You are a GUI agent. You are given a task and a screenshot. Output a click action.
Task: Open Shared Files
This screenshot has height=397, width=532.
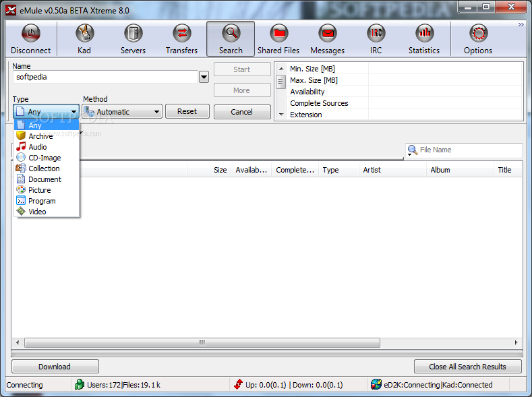pyautogui.click(x=278, y=39)
